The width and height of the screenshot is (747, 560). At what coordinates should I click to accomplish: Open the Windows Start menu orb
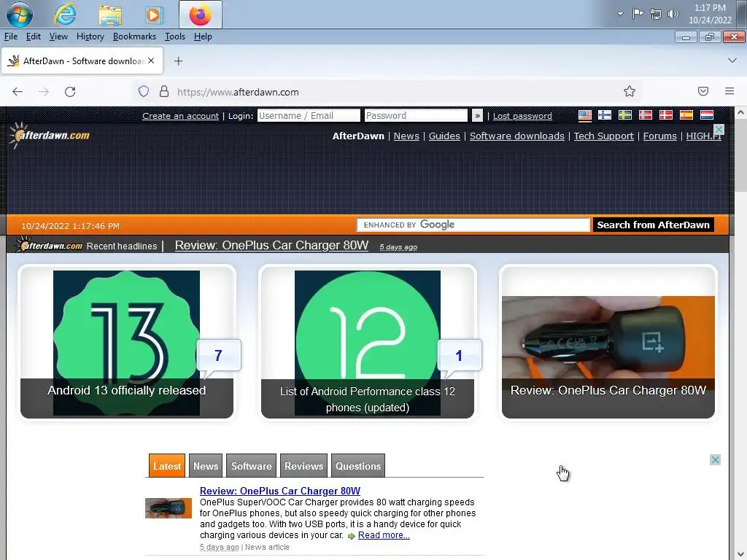tap(19, 15)
